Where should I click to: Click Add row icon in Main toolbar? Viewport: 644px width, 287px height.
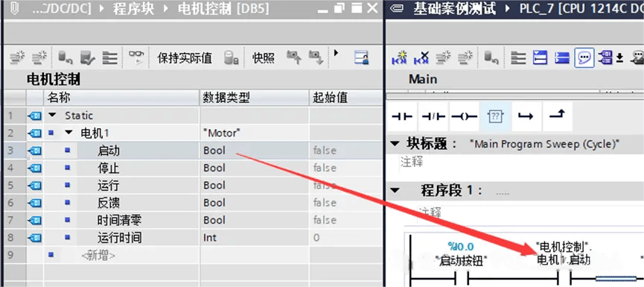[x=466, y=57]
